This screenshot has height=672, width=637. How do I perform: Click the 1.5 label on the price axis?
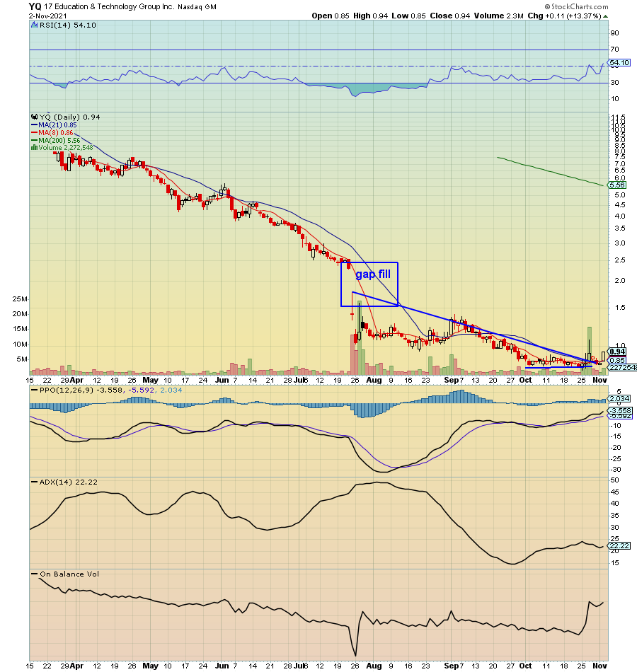[x=620, y=307]
